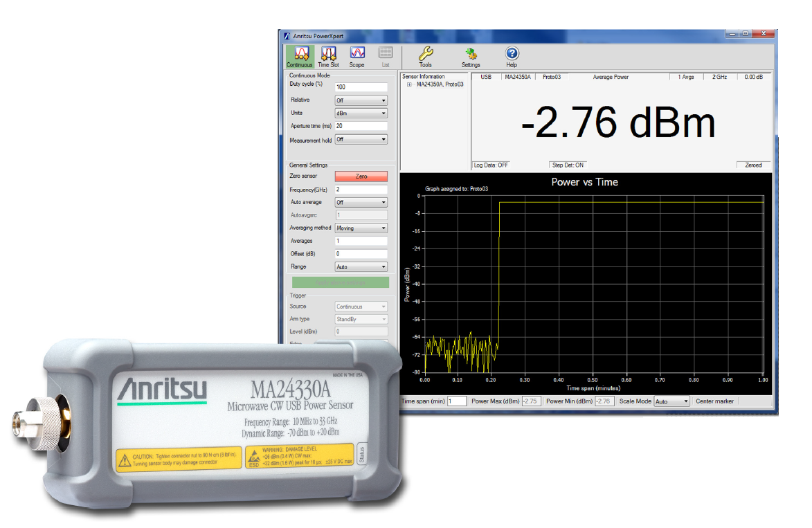Click the Center marker button
This screenshot has width=812, height=528.
click(x=714, y=401)
